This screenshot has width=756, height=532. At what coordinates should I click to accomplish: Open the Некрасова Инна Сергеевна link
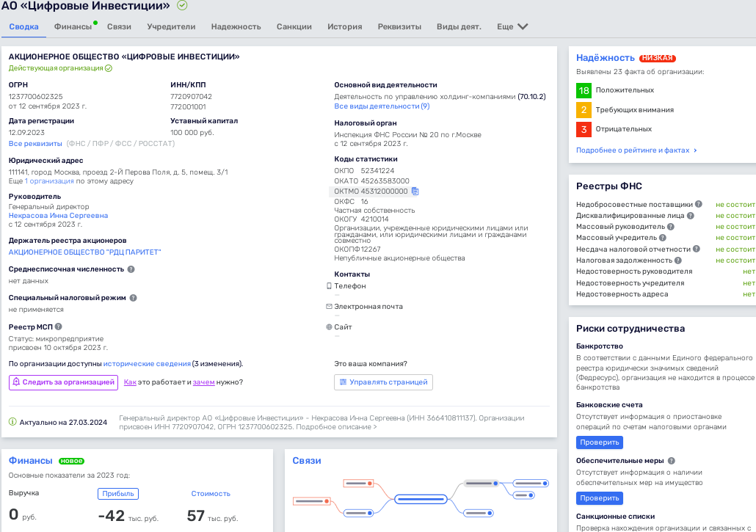(x=58, y=216)
